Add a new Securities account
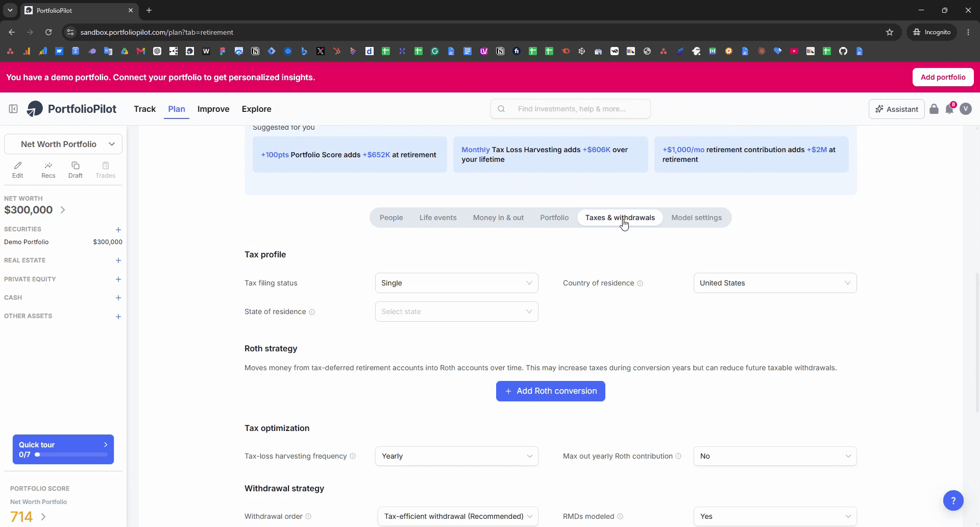Image resolution: width=980 pixels, height=527 pixels. pyautogui.click(x=118, y=230)
